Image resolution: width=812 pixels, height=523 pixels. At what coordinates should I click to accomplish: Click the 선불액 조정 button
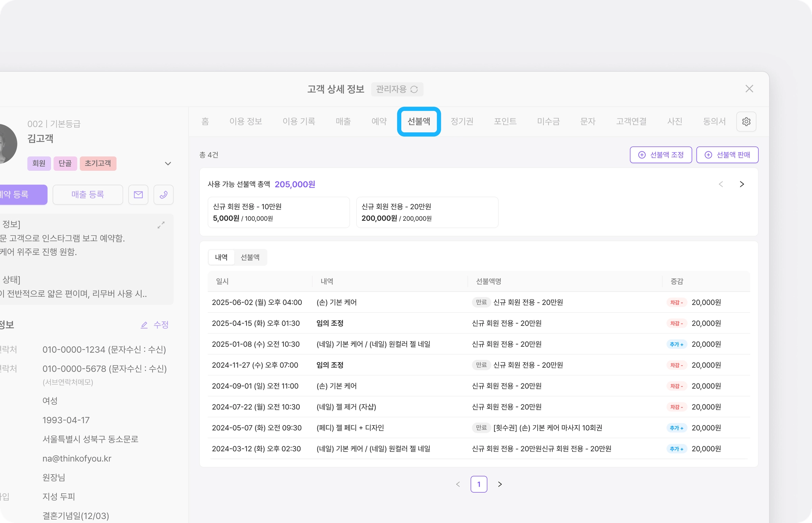[x=661, y=155]
